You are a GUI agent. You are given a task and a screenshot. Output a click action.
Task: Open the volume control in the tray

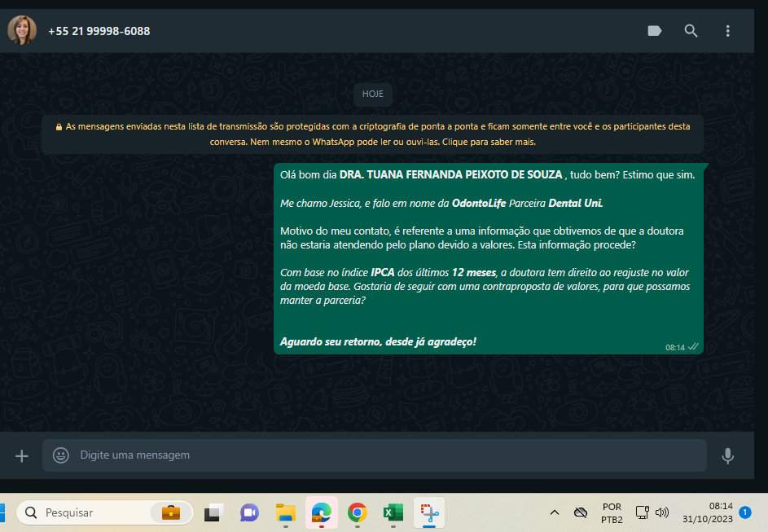661,512
